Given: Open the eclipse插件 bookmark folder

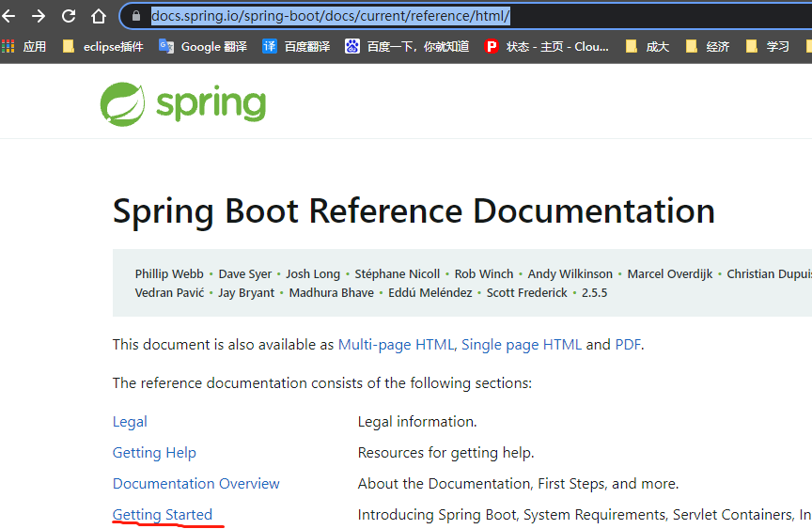Looking at the screenshot, I should click(103, 47).
